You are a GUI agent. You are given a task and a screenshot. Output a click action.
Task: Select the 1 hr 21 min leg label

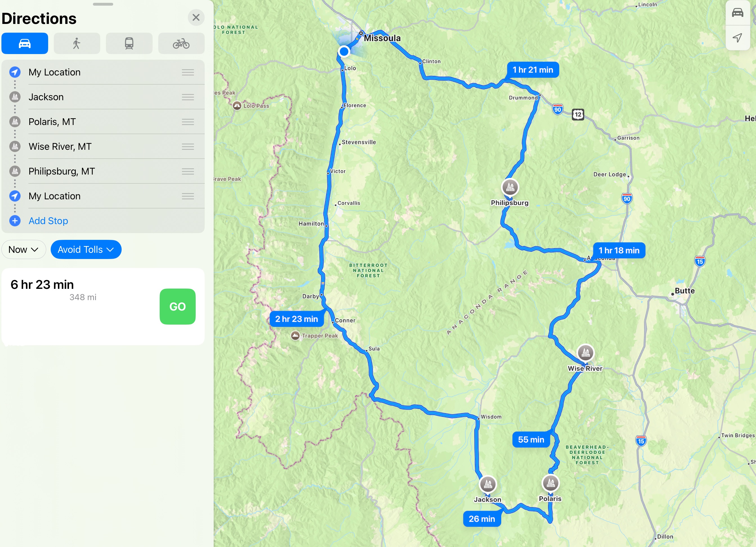[x=533, y=70]
